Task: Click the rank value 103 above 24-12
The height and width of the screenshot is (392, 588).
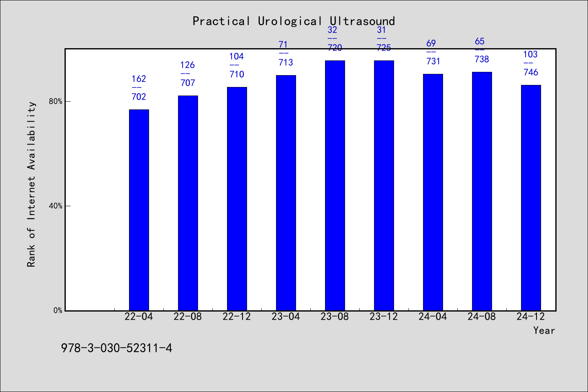Action: point(531,54)
